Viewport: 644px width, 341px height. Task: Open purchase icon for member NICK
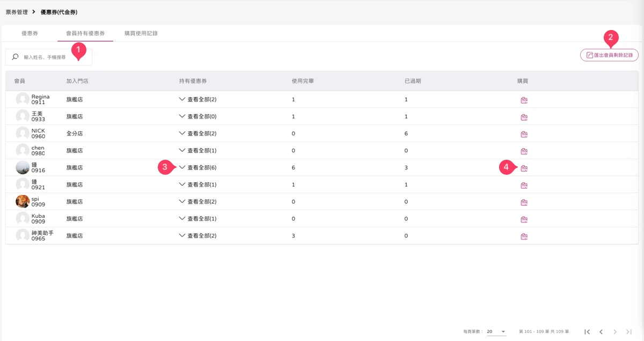(524, 134)
